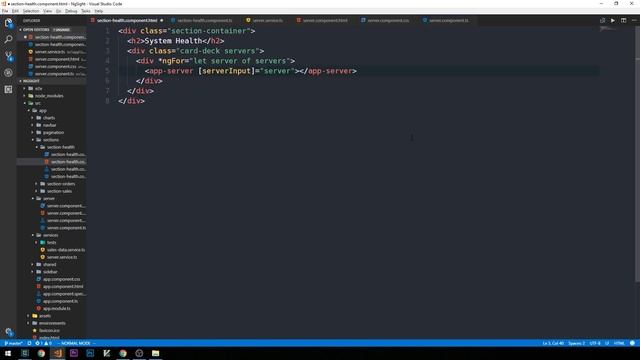This screenshot has height=360, width=640.
Task: Click the Ln, Col cursor position indicator
Action: coord(553,343)
